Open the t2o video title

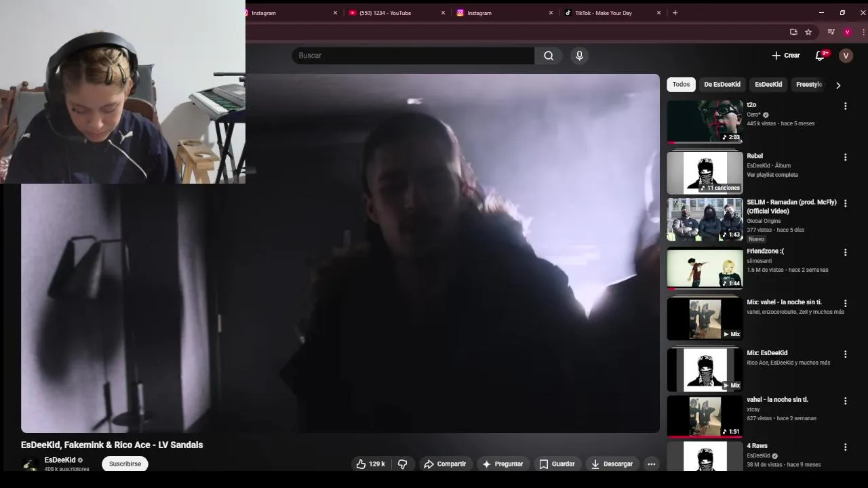[751, 105]
